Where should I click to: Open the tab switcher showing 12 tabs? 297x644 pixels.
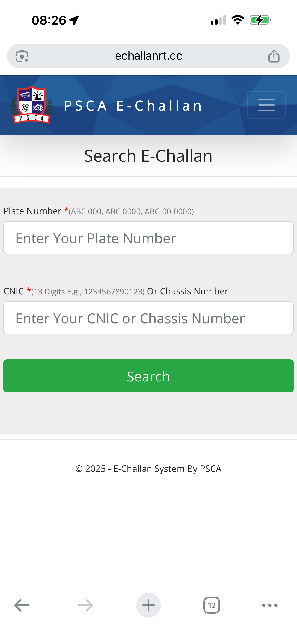click(x=212, y=605)
